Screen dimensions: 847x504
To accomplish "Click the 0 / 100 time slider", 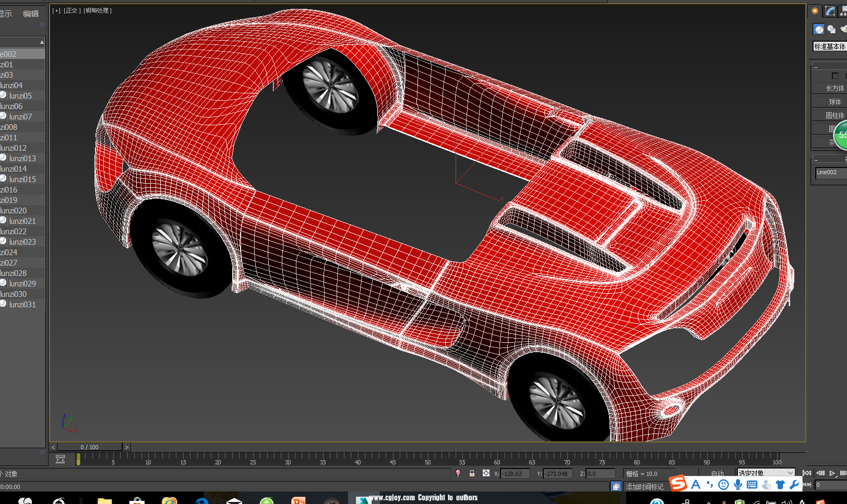I will (90, 447).
